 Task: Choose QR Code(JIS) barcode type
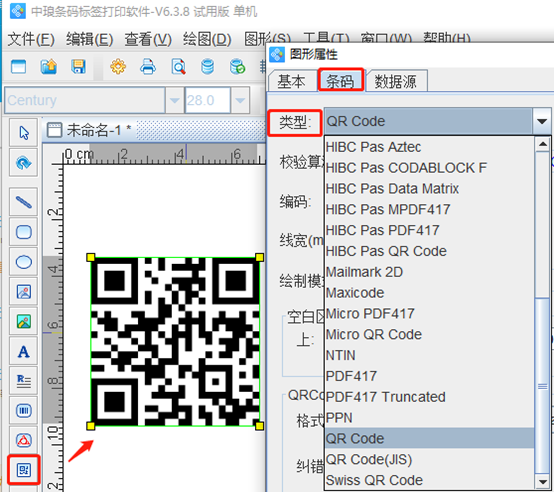429,460
